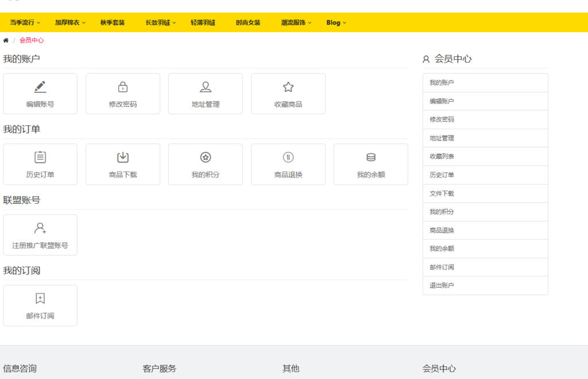Open 我的积分 via the star badge icon

(x=205, y=158)
